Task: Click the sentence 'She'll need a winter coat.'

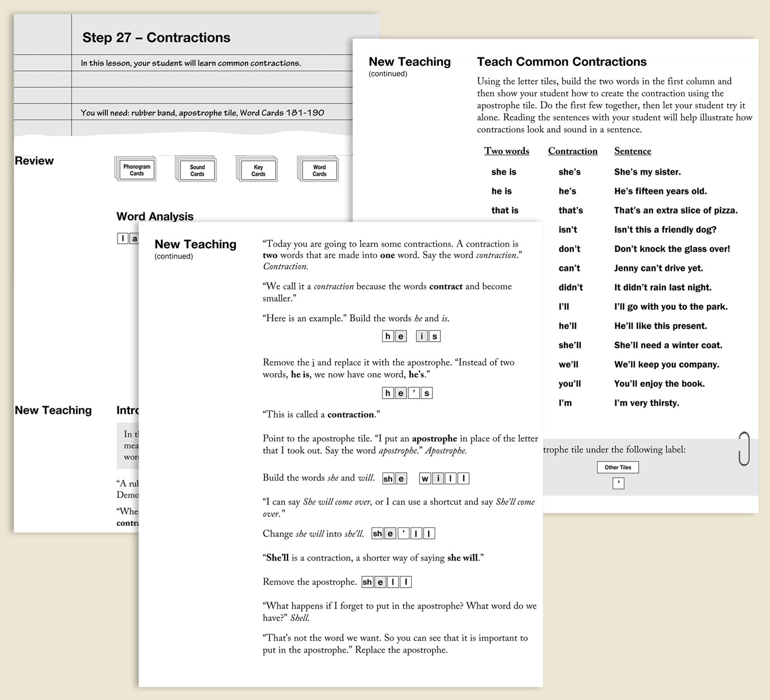Action: click(668, 345)
